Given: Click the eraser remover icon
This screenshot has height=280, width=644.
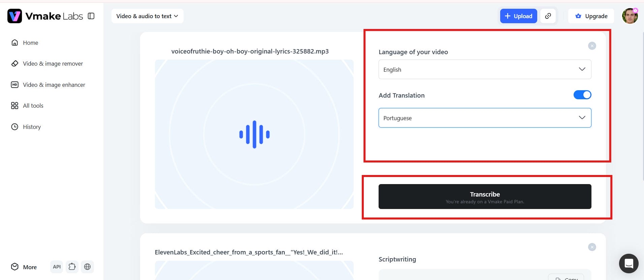Looking at the screenshot, I should point(14,64).
